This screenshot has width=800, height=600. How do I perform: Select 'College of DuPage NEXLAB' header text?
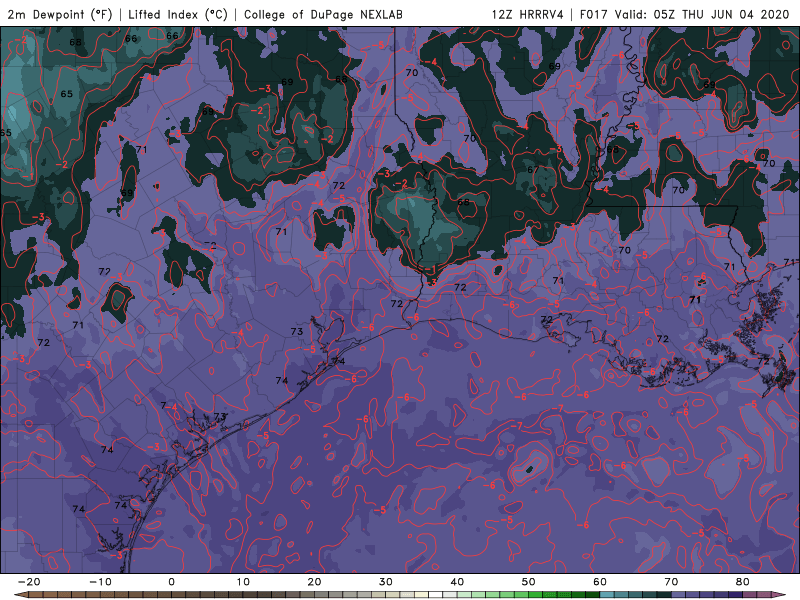(x=323, y=14)
